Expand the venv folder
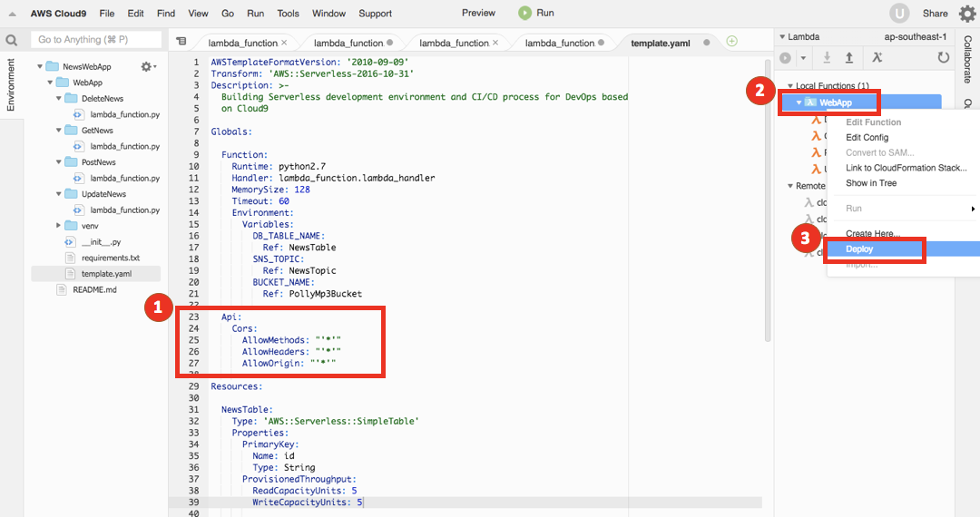Viewport: 980px width, 517px height. [x=59, y=226]
